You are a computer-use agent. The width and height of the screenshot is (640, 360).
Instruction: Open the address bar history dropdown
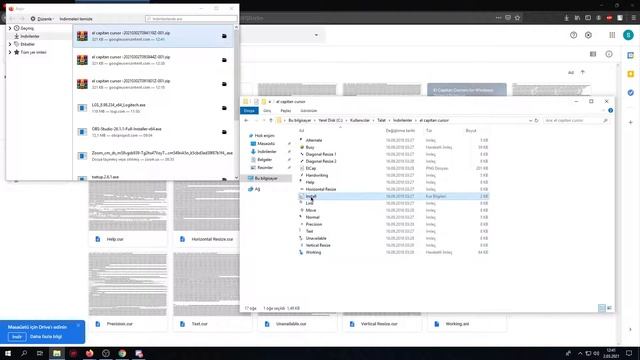point(530,120)
